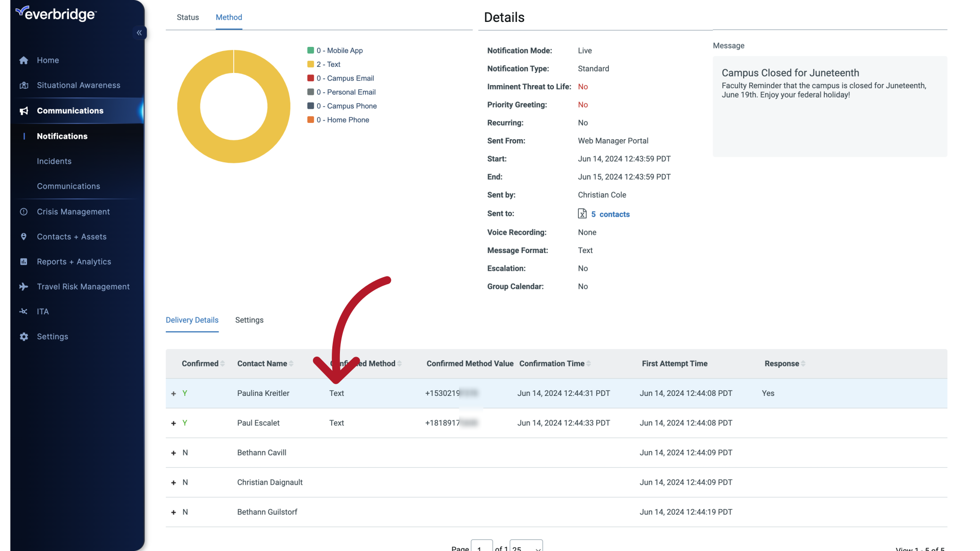
Task: Open the Settings tab next to Delivery Details
Action: coord(249,320)
